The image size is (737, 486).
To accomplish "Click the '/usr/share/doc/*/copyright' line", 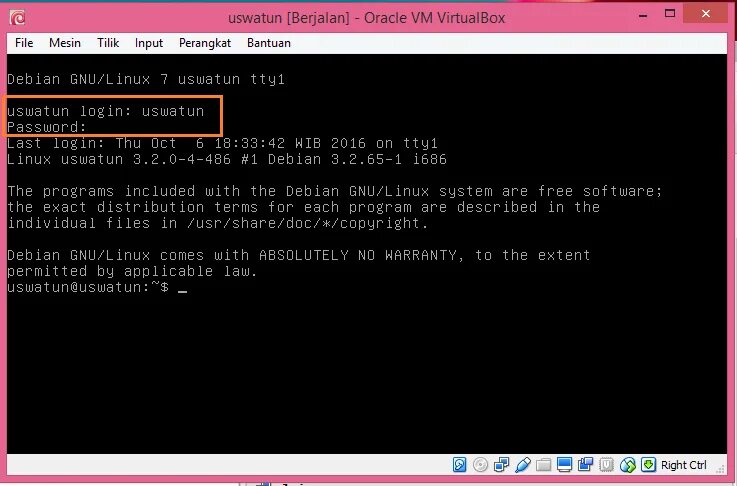I will [x=218, y=223].
